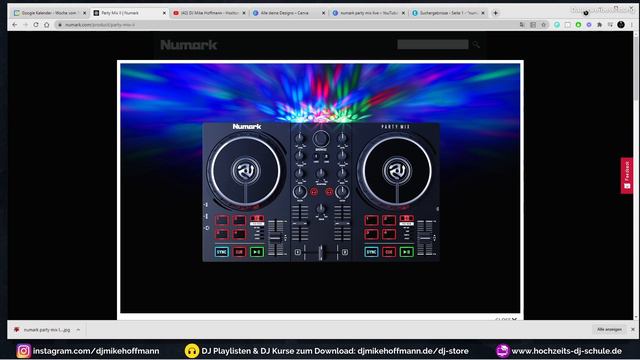This screenshot has height=360, width=640.
Task: Close the Suchergebnisse tab
Action: [483, 13]
